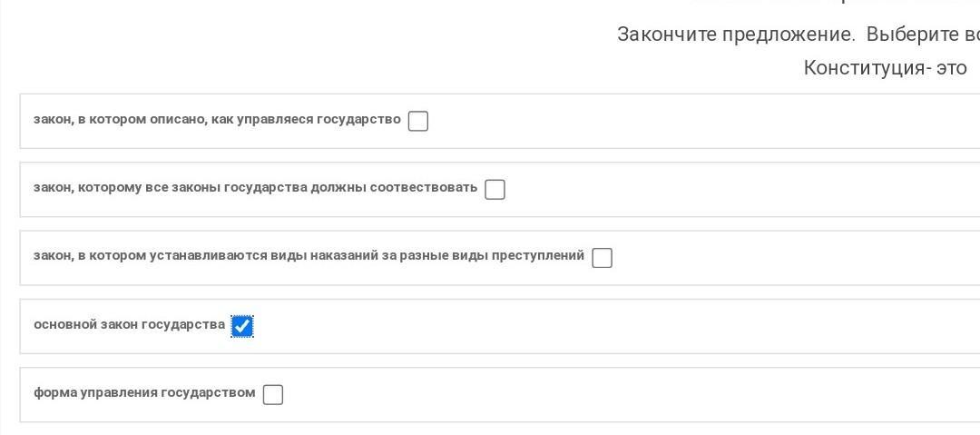Image resolution: width=980 pixels, height=435 pixels.
Task: Click the 'Закончите предложение.' instruction text
Action: click(x=736, y=35)
